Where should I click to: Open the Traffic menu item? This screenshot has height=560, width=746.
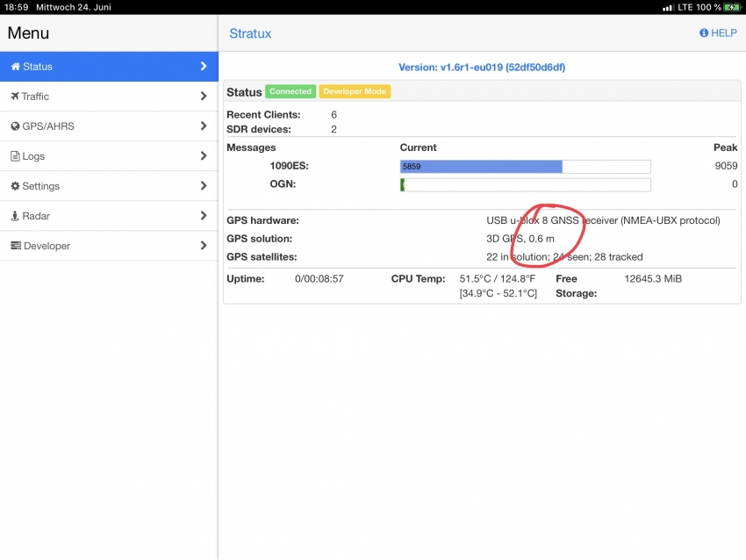coord(109,96)
